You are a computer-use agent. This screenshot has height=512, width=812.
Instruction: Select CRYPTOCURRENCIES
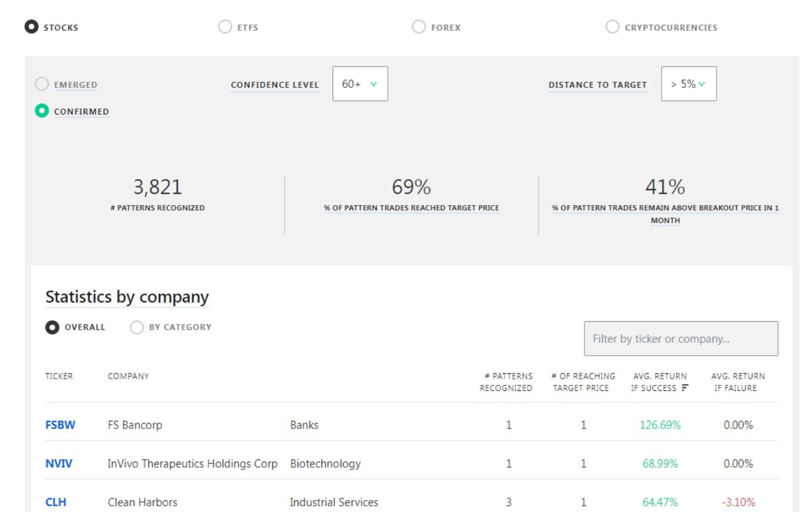[613, 26]
